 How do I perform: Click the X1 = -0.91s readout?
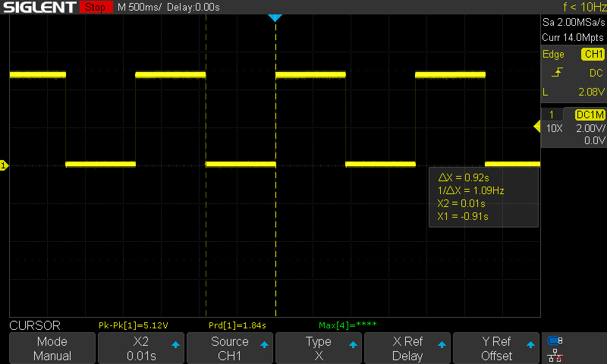tap(463, 216)
